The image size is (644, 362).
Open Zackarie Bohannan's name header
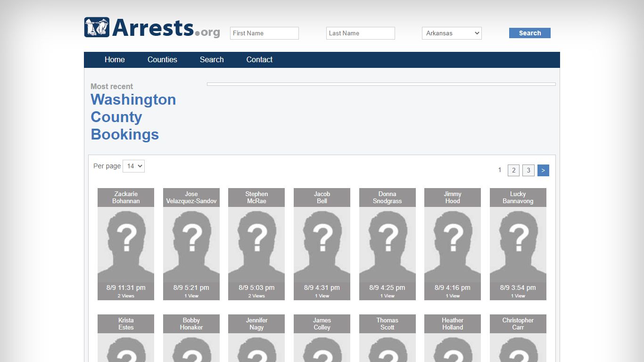pos(126,197)
